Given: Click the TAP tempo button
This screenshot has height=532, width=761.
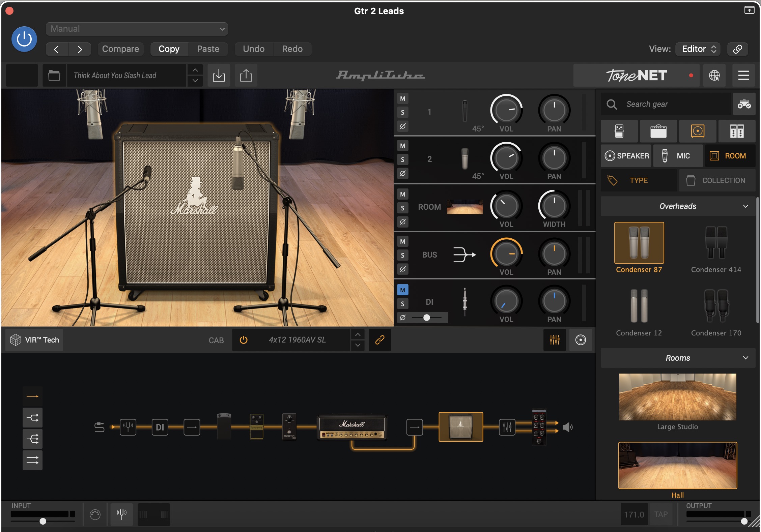Looking at the screenshot, I should coord(661,514).
